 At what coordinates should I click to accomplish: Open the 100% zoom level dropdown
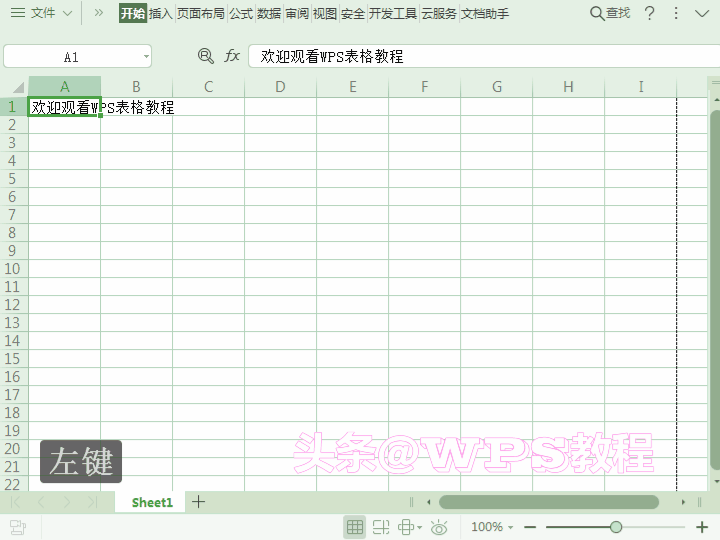[492, 527]
